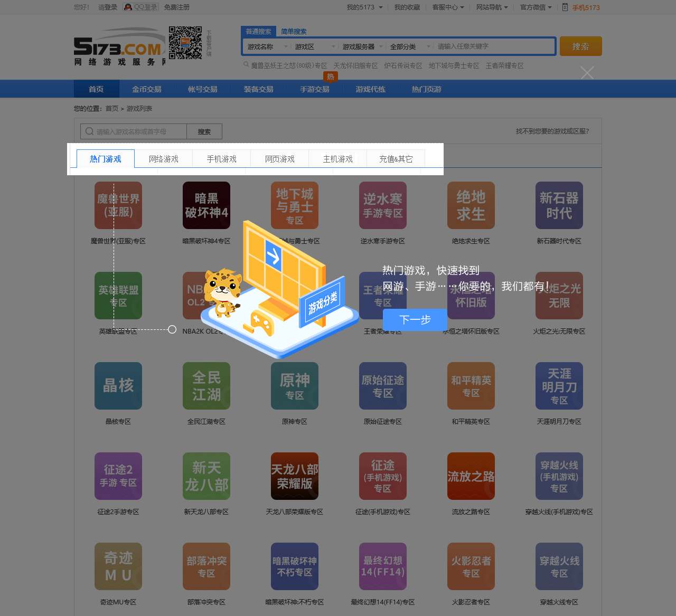Open the 天涯明月刀专区 game tile
The height and width of the screenshot is (616, 676).
coord(559,386)
